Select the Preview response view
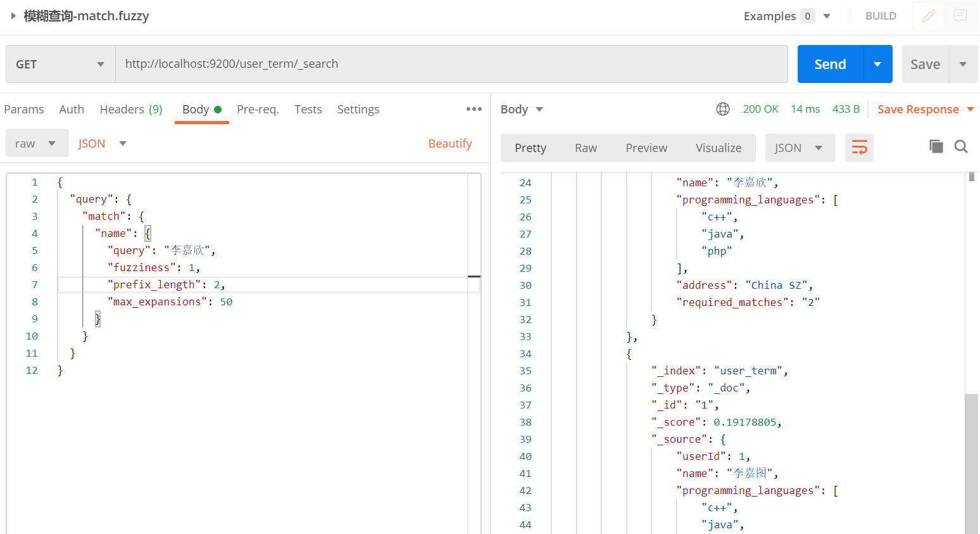Viewport: 980px width, 534px height. coord(646,148)
